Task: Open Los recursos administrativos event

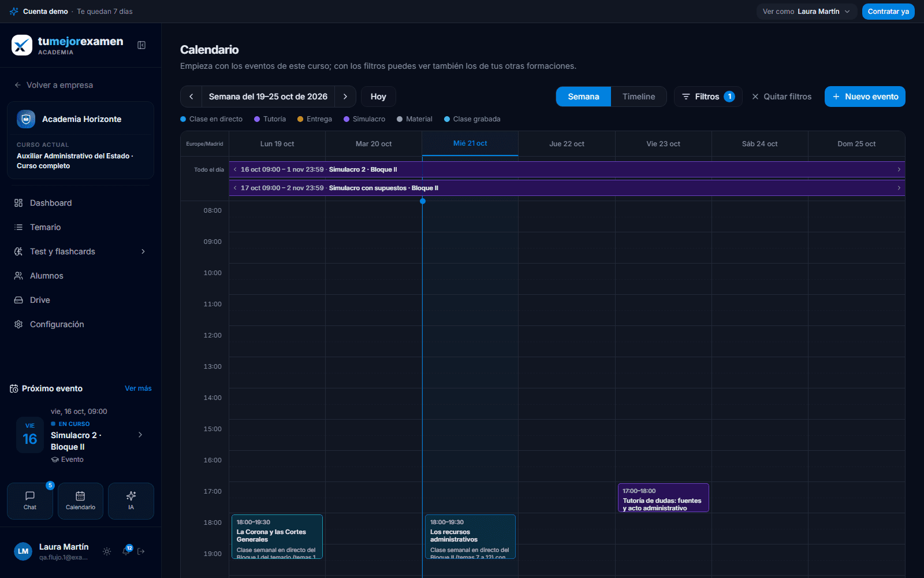Action: click(470, 536)
